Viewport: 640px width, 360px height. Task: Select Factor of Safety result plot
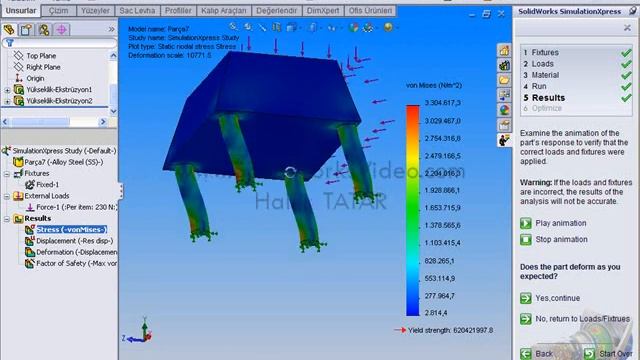[x=71, y=264]
